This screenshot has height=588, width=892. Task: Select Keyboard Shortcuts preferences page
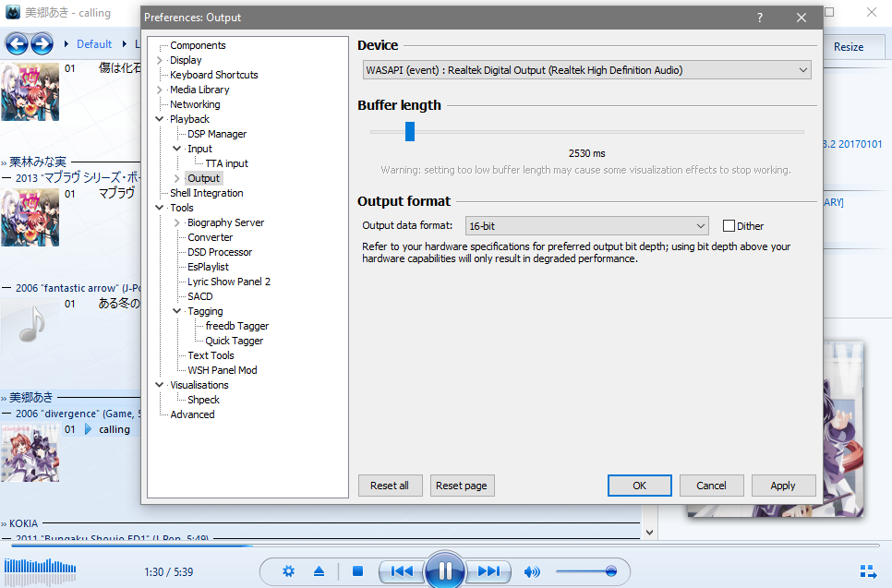coord(213,75)
